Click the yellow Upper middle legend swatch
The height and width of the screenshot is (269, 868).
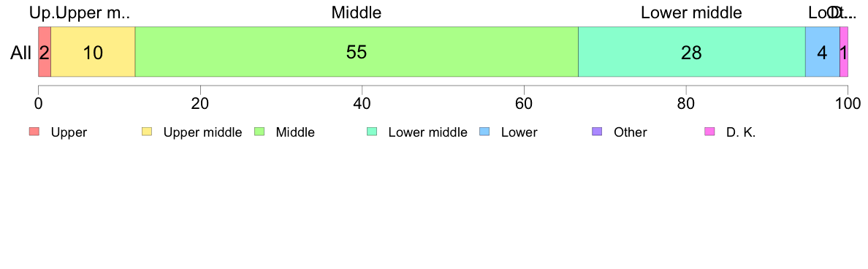click(148, 132)
